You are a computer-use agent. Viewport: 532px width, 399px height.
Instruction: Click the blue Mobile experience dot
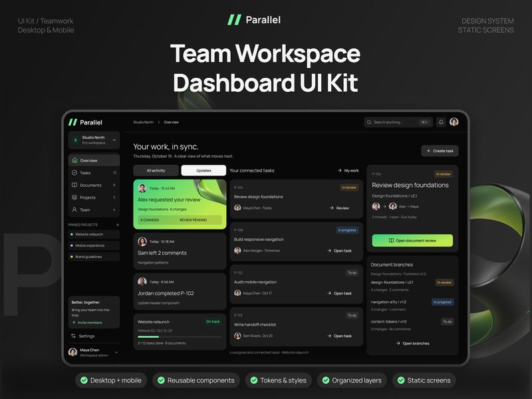pyautogui.click(x=72, y=245)
